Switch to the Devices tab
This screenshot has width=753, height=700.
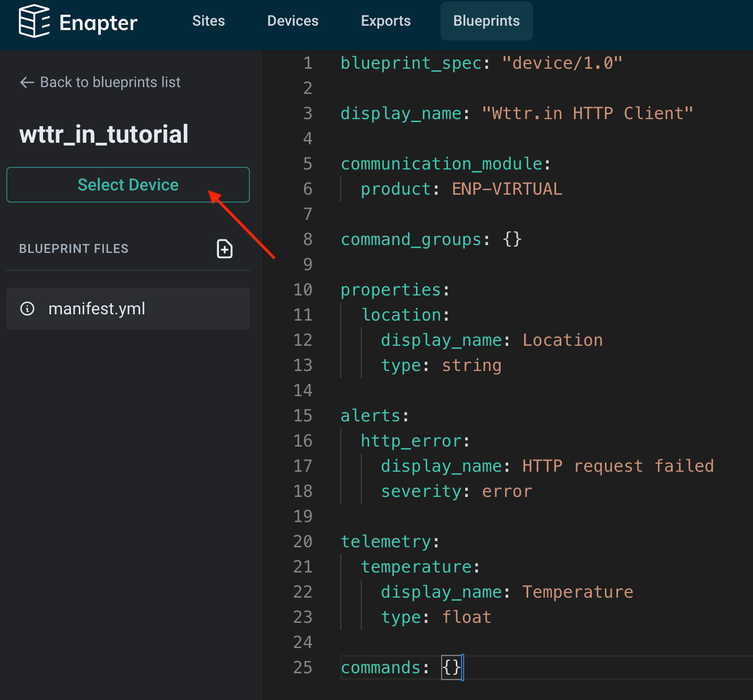click(292, 21)
